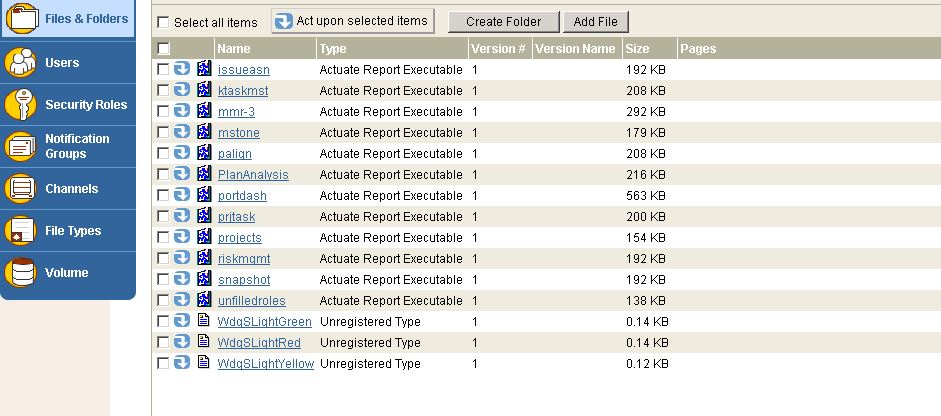Switch to Files & Folders section

[x=67, y=19]
